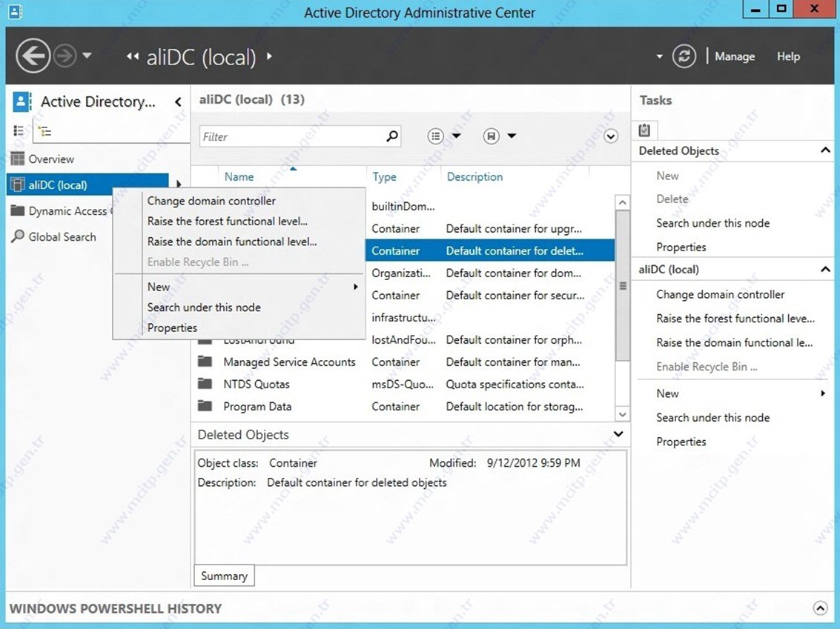Image resolution: width=840 pixels, height=629 pixels.
Task: Select the Summary tab
Action: (x=224, y=576)
